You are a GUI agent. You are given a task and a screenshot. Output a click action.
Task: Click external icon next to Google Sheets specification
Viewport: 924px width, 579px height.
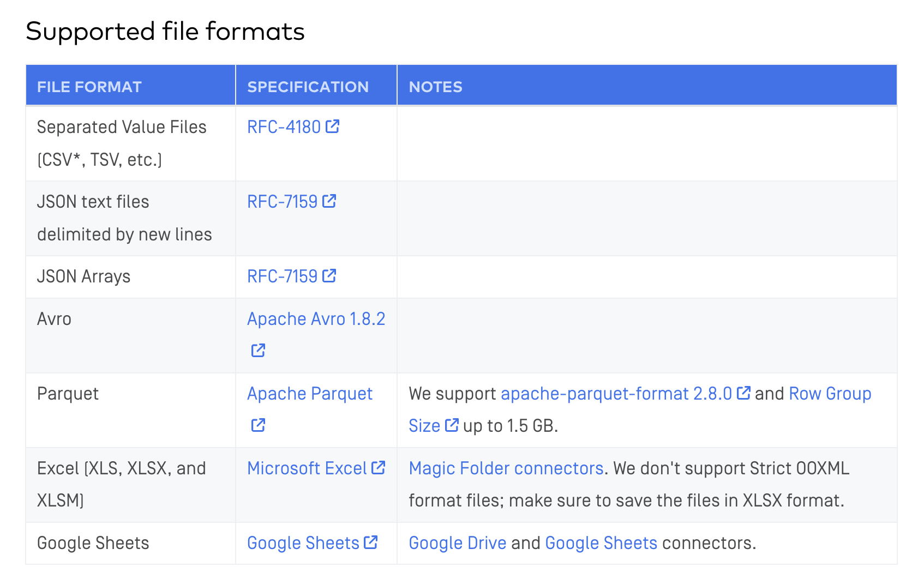pyautogui.click(x=371, y=542)
